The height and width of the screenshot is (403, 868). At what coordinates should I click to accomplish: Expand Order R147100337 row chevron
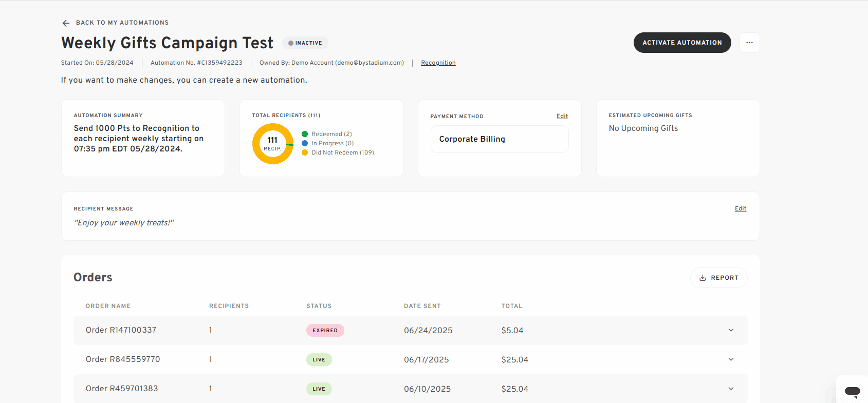(731, 330)
